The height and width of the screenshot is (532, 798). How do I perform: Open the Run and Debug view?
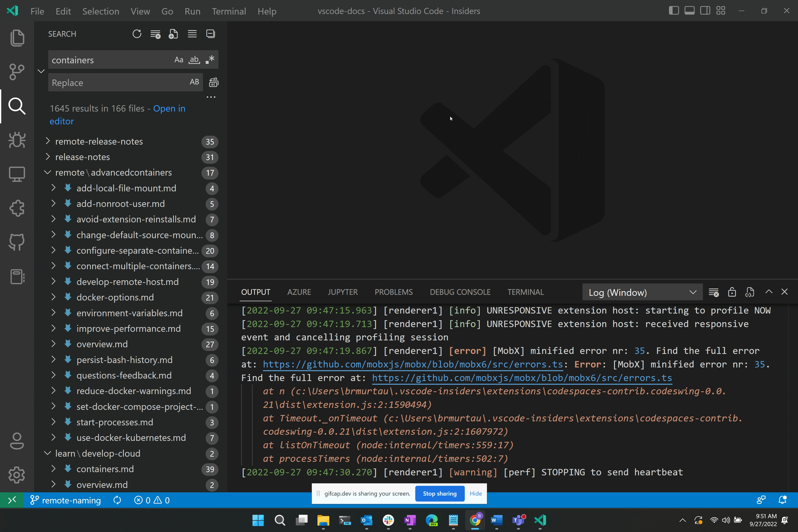[17, 140]
